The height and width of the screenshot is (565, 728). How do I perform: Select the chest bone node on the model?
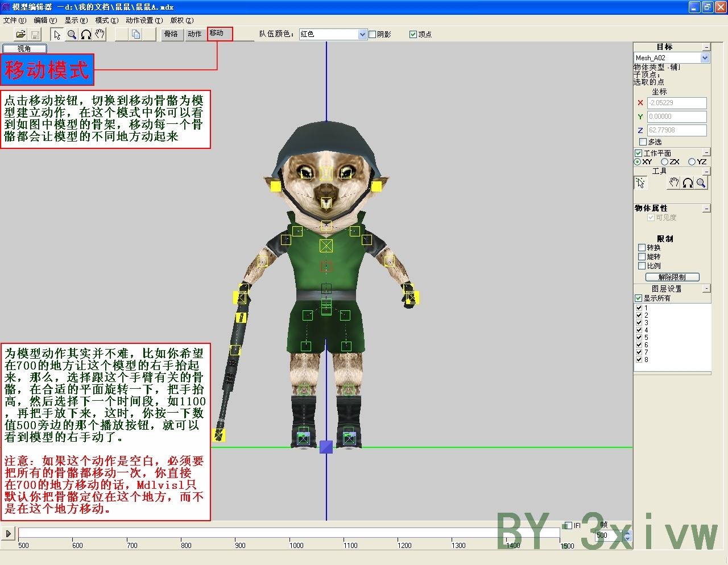coord(326,246)
